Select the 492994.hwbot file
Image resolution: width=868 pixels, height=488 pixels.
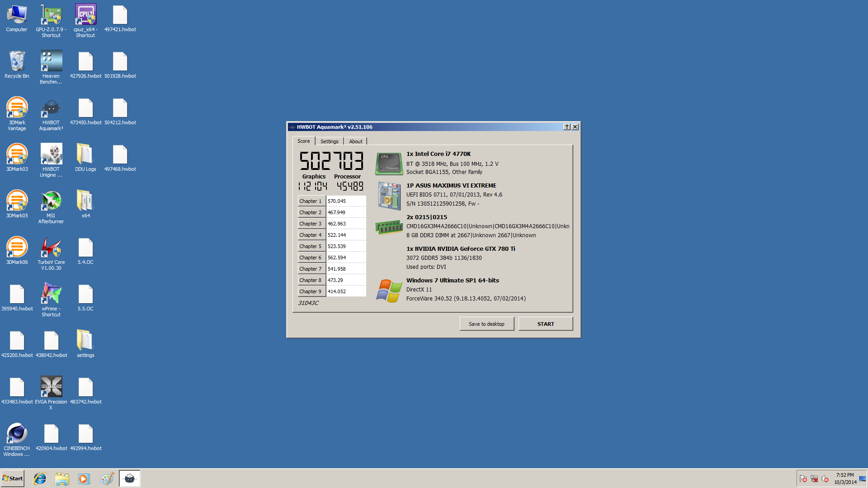click(85, 437)
